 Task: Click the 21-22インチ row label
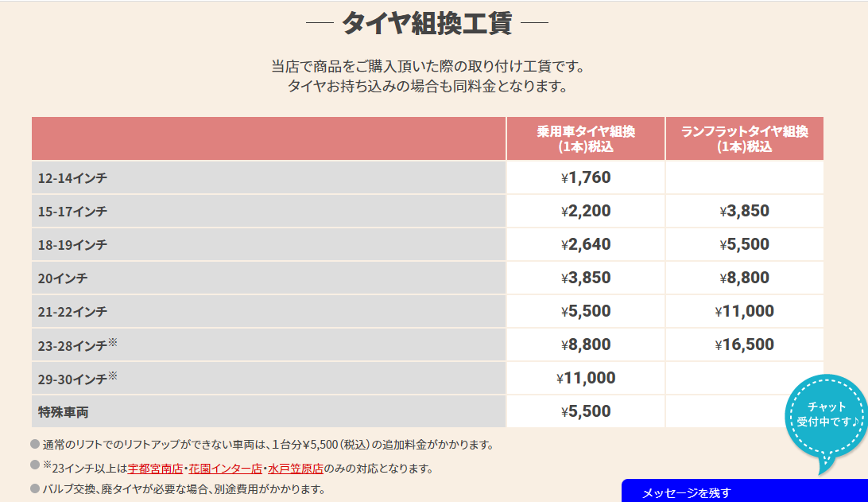[72, 312]
